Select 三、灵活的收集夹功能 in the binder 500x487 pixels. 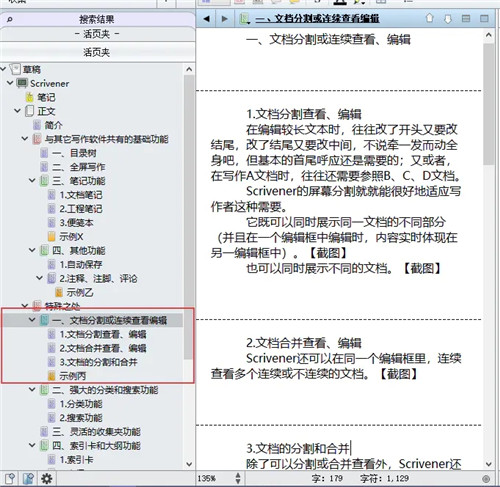click(96, 432)
